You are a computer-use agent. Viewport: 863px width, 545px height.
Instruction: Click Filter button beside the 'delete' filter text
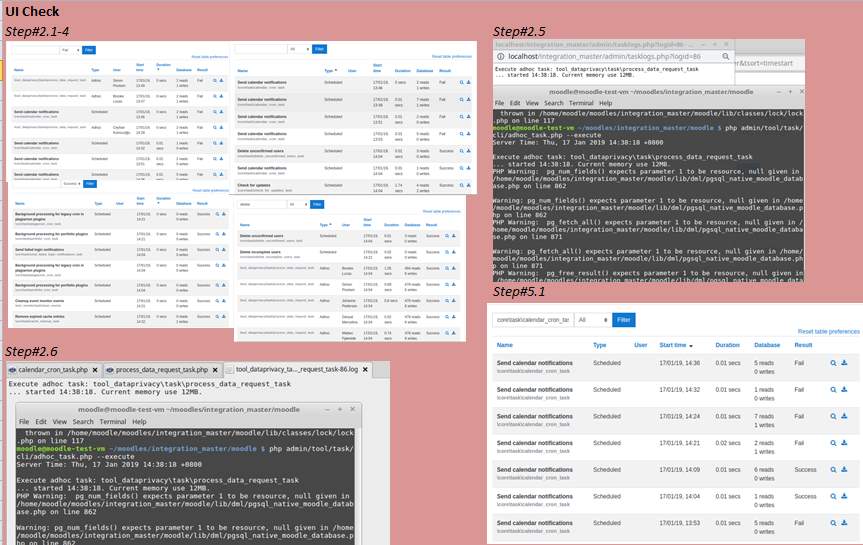pyautogui.click(x=317, y=204)
